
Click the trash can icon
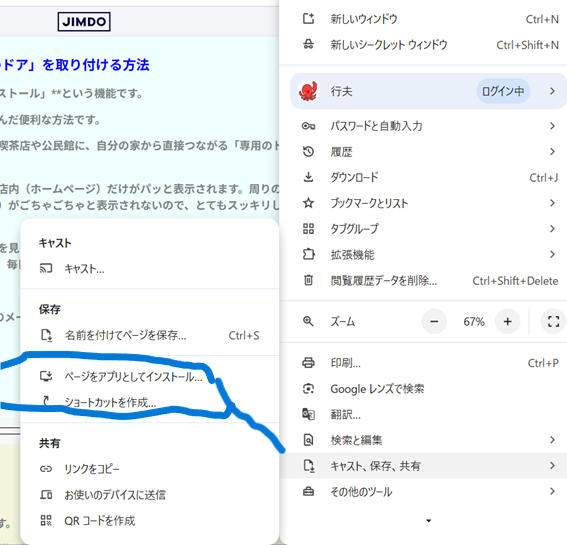tap(308, 280)
